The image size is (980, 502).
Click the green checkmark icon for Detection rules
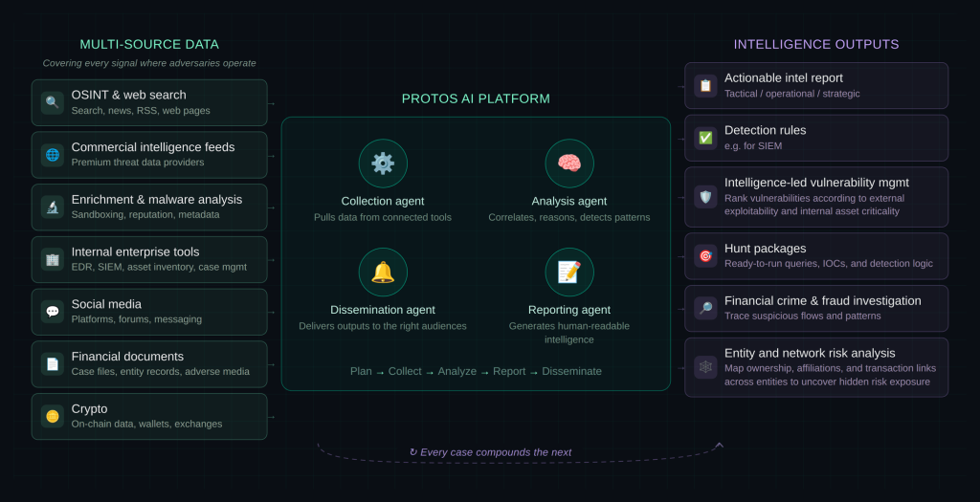click(x=705, y=138)
